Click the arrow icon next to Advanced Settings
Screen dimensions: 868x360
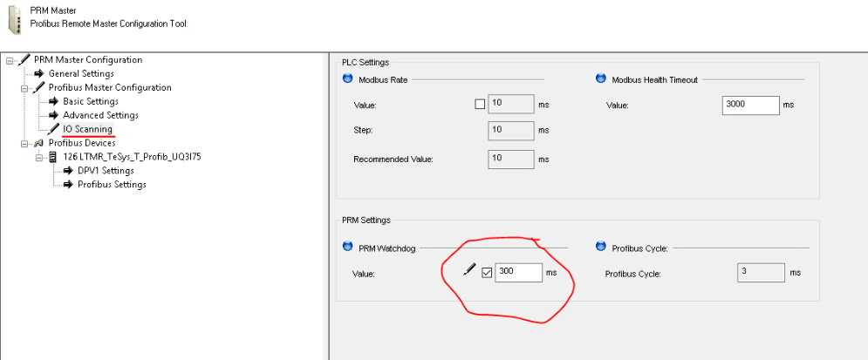click(x=53, y=115)
